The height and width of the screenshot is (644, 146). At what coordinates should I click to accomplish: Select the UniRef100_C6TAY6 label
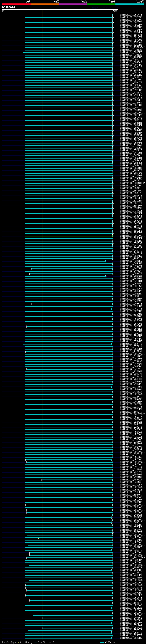click(131, 22)
